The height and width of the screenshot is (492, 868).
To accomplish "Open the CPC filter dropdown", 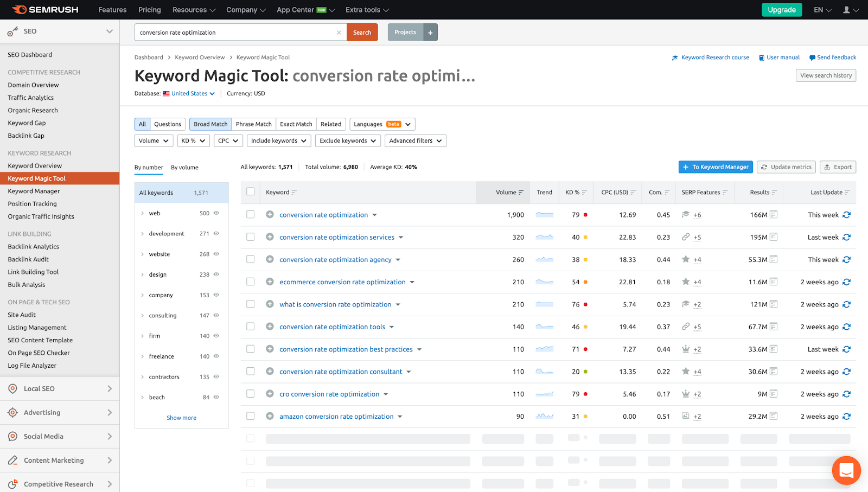I will (x=228, y=141).
